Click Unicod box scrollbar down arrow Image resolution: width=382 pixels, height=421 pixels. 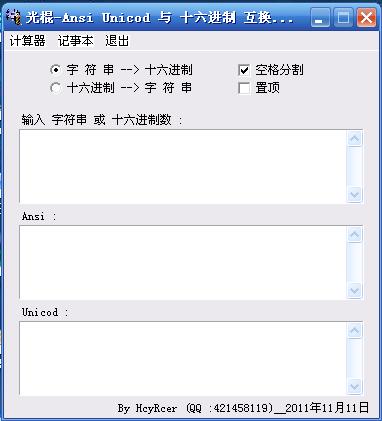point(354,387)
